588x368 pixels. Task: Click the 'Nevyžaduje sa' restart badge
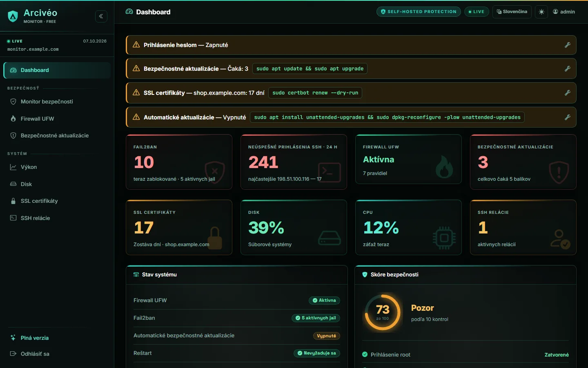click(316, 353)
